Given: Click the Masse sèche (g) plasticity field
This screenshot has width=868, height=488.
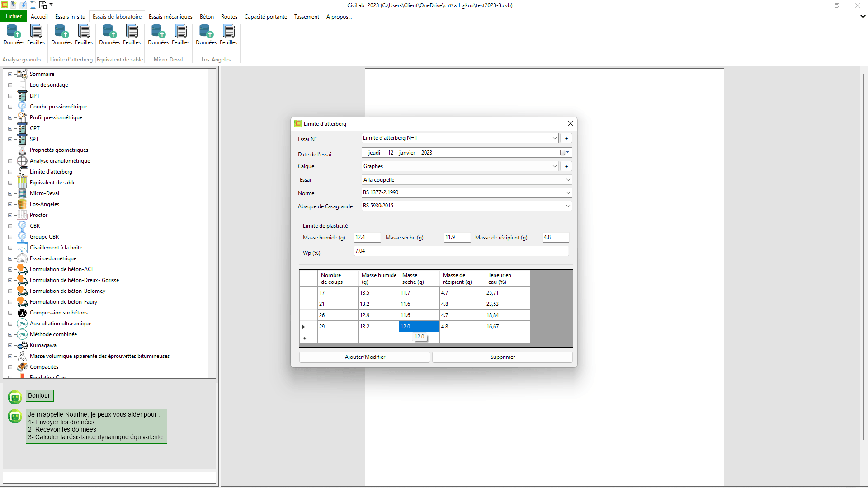Looking at the screenshot, I should [457, 237].
